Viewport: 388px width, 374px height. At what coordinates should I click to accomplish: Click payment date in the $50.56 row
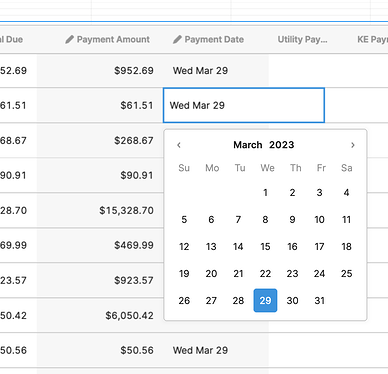click(216, 350)
